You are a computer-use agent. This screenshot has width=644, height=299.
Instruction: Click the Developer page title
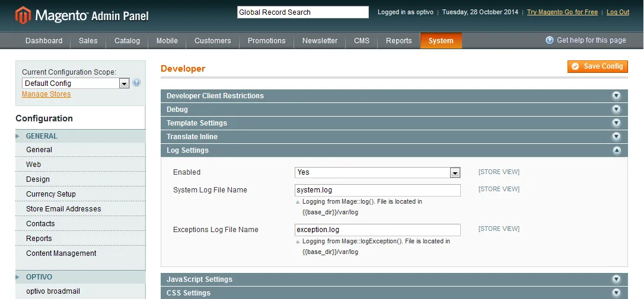click(183, 69)
